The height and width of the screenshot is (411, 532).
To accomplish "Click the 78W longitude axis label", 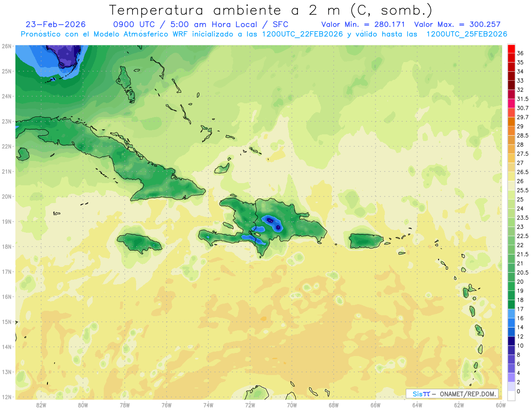I will pyautogui.click(x=125, y=405).
